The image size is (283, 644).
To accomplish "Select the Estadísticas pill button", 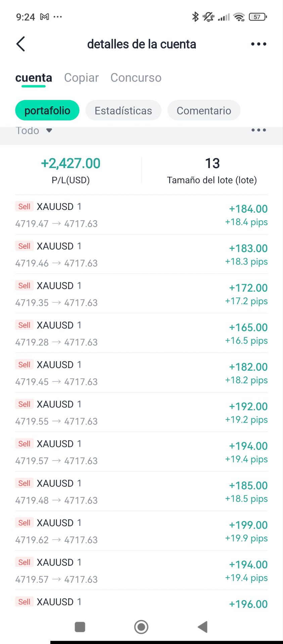I will (x=123, y=110).
